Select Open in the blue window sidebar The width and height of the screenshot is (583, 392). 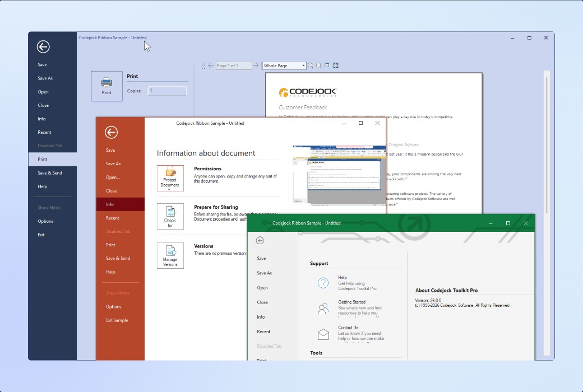pyautogui.click(x=53, y=92)
